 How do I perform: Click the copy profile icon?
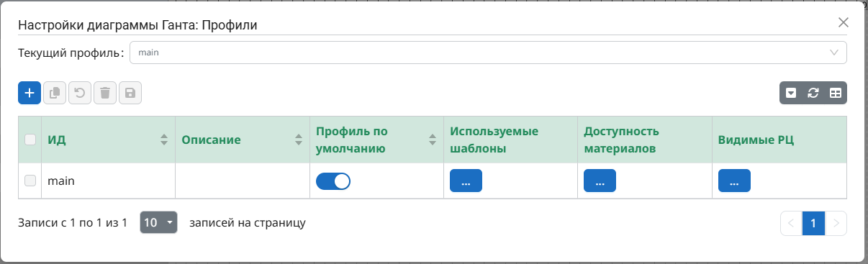55,93
